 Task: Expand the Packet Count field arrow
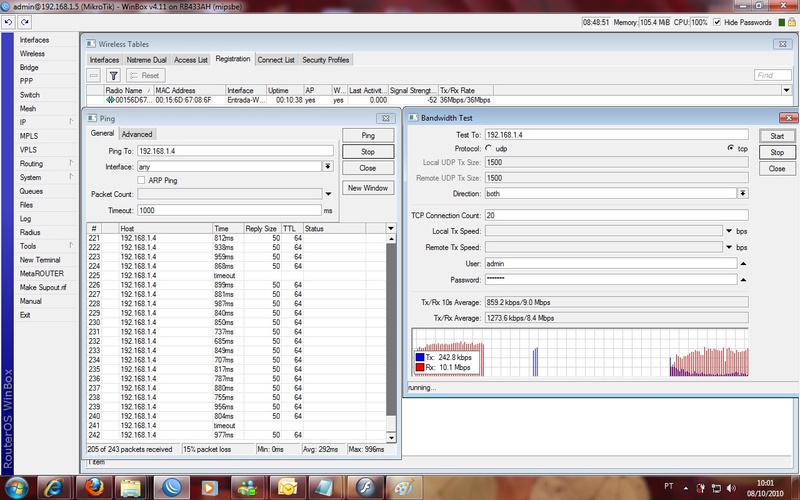click(328, 194)
